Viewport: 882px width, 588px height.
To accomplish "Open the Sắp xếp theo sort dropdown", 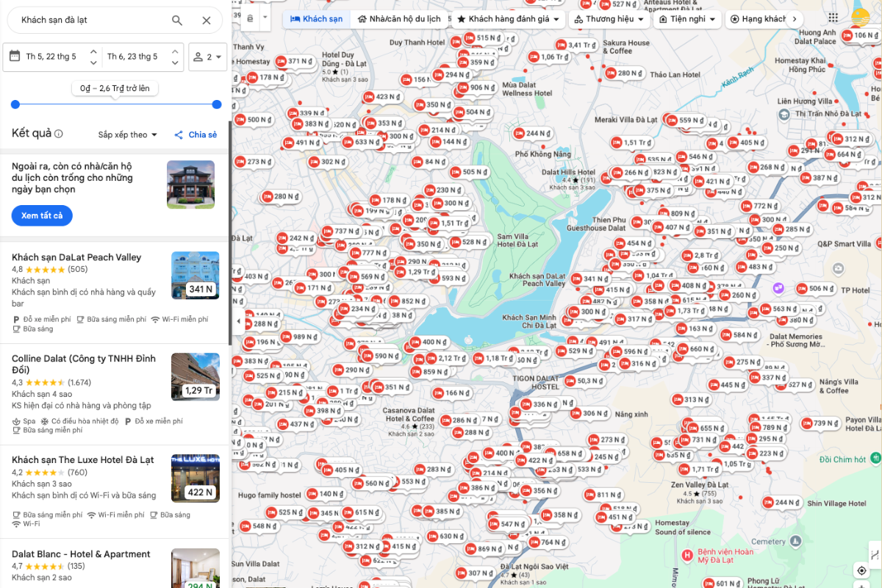I will coord(128,135).
